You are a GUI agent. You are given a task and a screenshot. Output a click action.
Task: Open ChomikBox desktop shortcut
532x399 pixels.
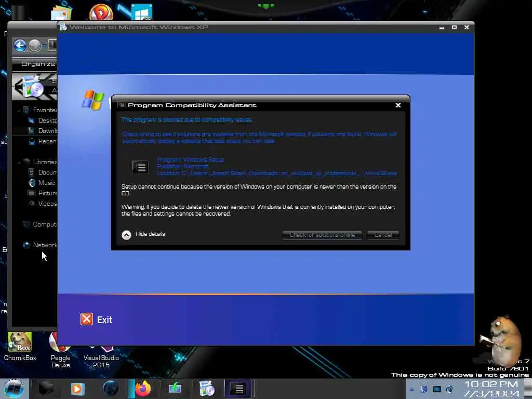(20, 346)
